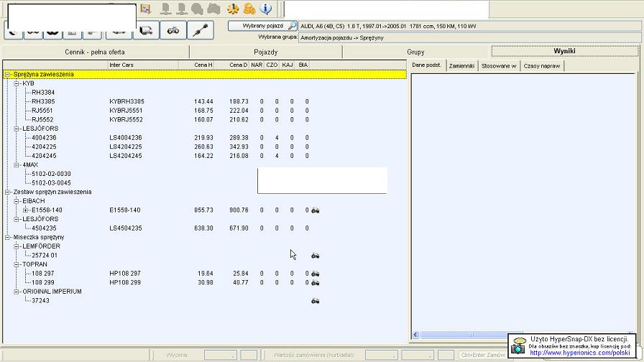
Task: Click price 855.73 in E1558-140 row
Action: (x=203, y=210)
